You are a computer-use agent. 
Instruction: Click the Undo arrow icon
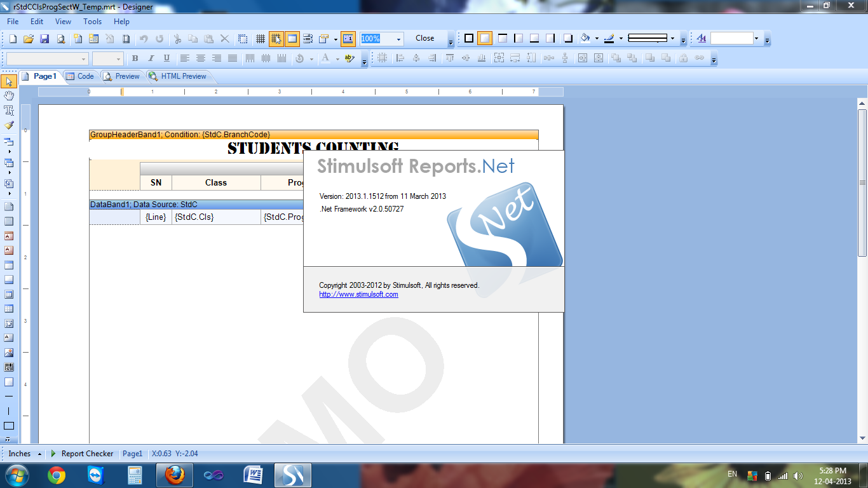[x=144, y=39]
